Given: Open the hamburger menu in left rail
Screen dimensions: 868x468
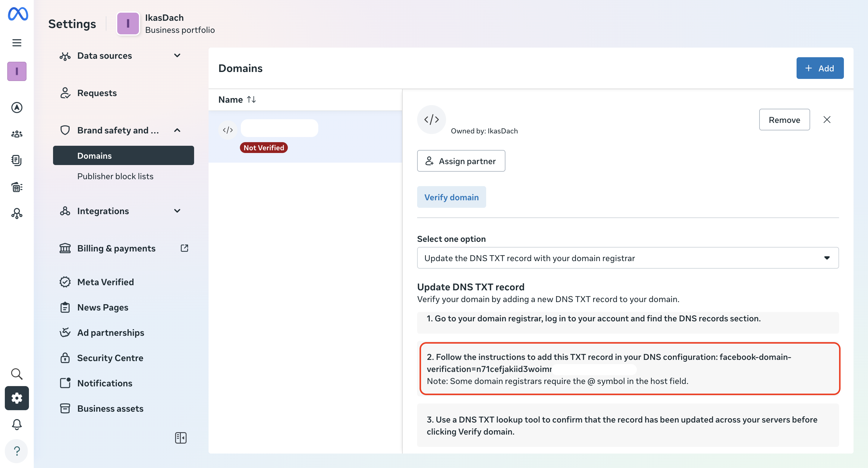Looking at the screenshot, I should (17, 43).
